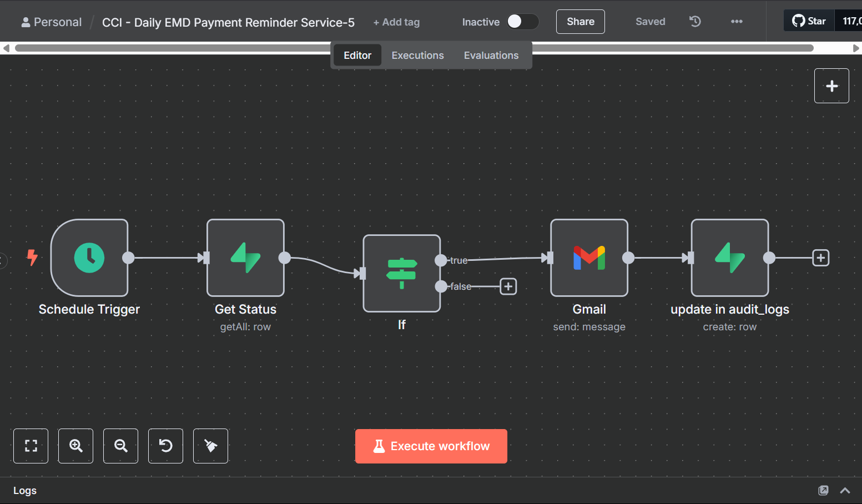
Task: Click the horizontal scrollbar at the top
Action: [x=167, y=48]
